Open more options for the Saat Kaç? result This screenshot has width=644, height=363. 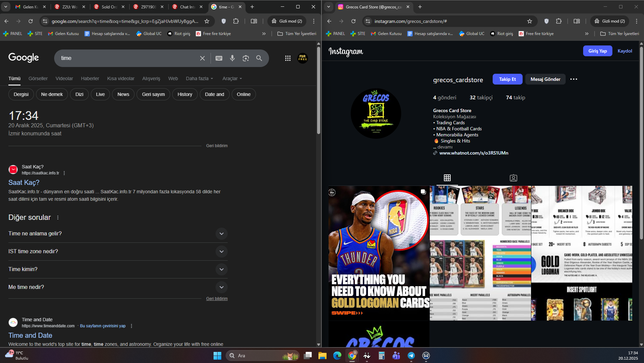point(64,173)
